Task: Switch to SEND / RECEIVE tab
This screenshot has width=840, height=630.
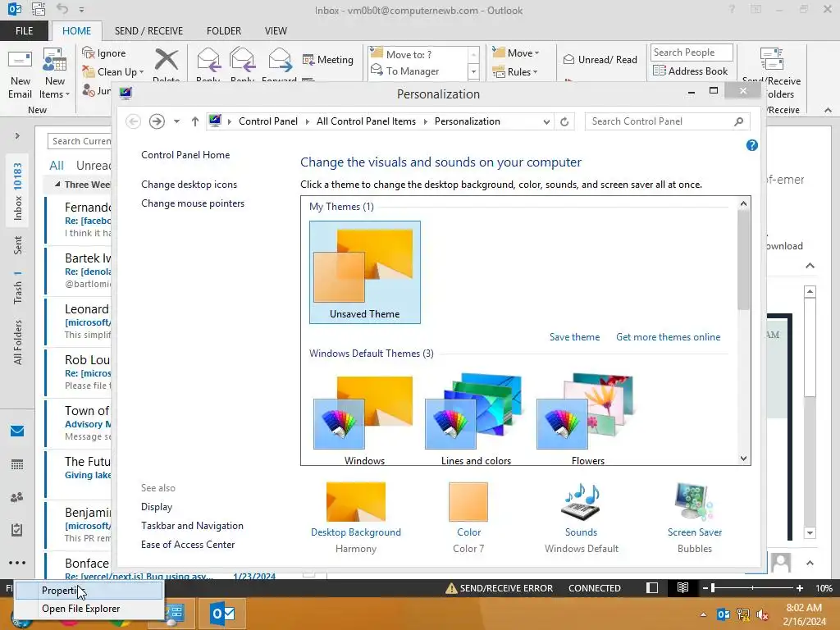Action: (x=149, y=31)
